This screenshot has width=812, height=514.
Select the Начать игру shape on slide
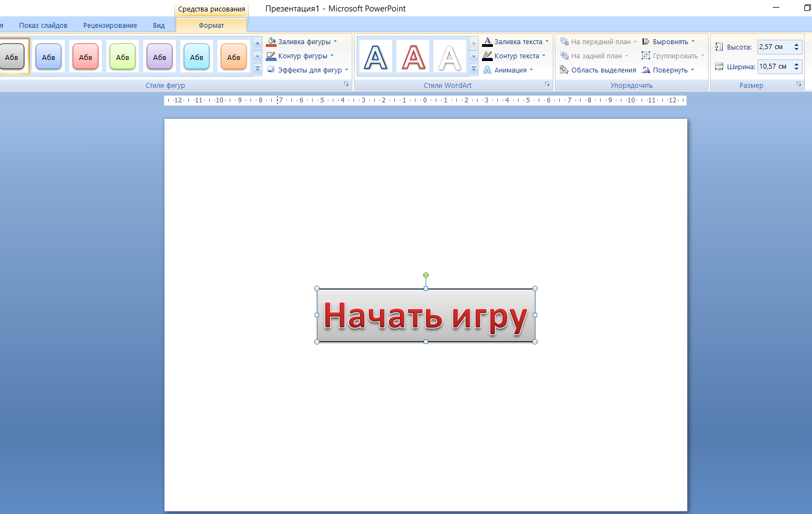426,315
